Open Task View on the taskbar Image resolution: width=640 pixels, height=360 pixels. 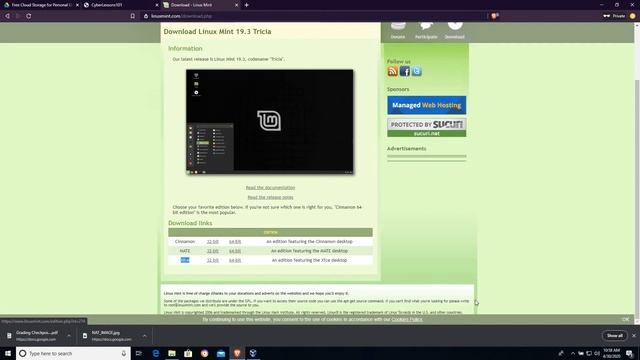pyautogui.click(x=139, y=353)
